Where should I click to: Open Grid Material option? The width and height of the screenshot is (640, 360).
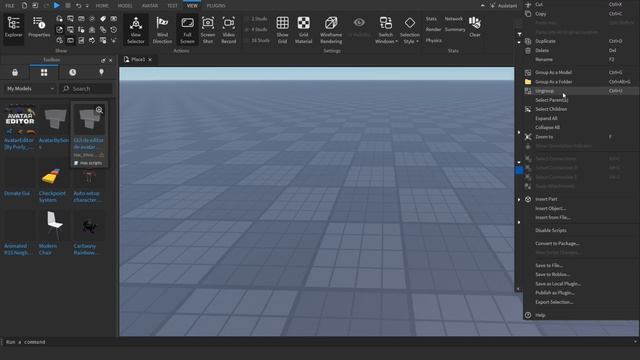[303, 30]
